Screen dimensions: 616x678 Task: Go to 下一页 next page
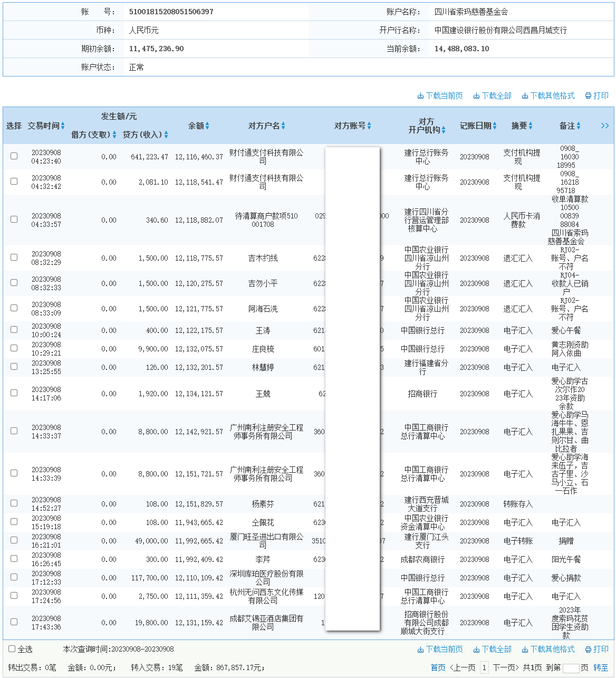(506, 667)
